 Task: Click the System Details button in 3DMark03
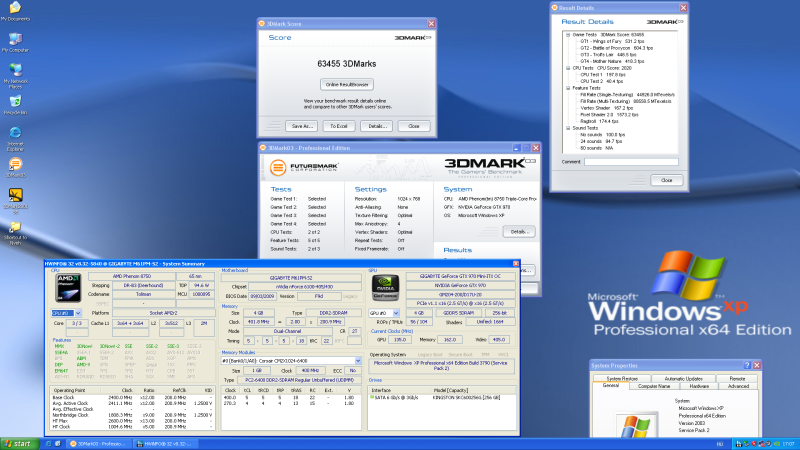point(519,232)
